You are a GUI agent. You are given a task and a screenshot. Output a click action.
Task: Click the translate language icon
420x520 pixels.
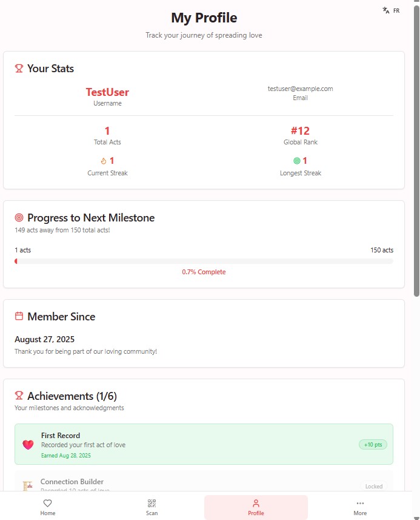[x=386, y=10]
